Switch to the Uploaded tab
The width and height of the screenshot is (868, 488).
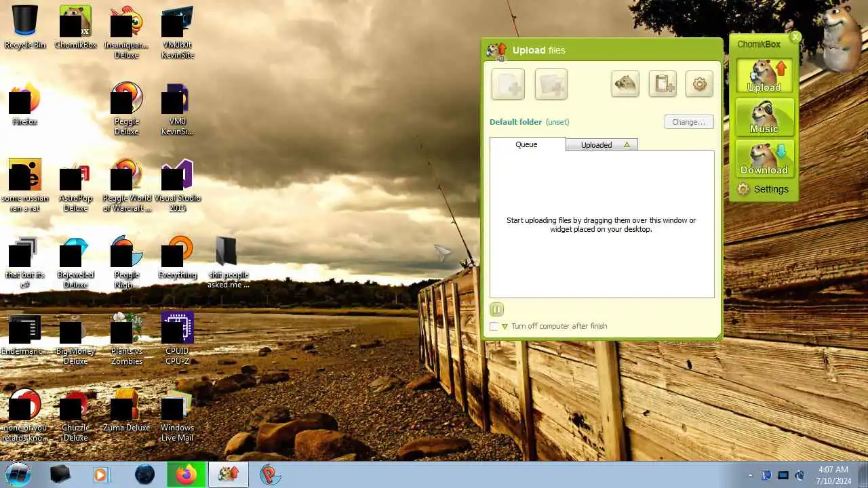pos(601,145)
